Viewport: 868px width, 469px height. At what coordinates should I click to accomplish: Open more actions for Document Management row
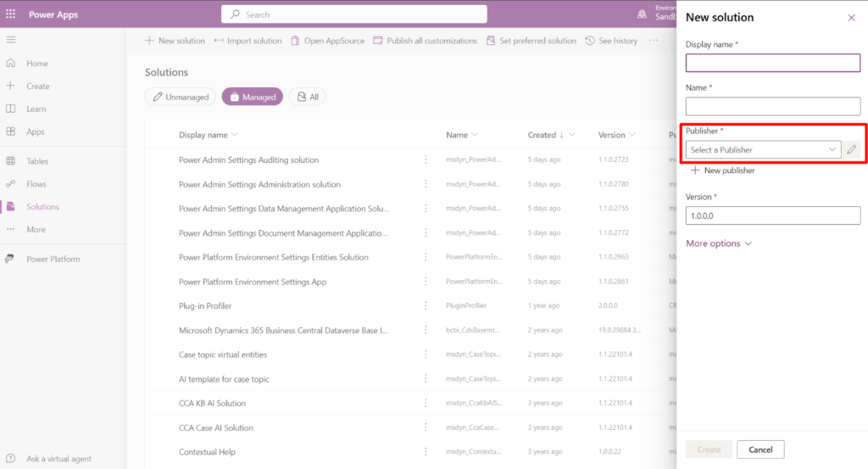point(426,232)
